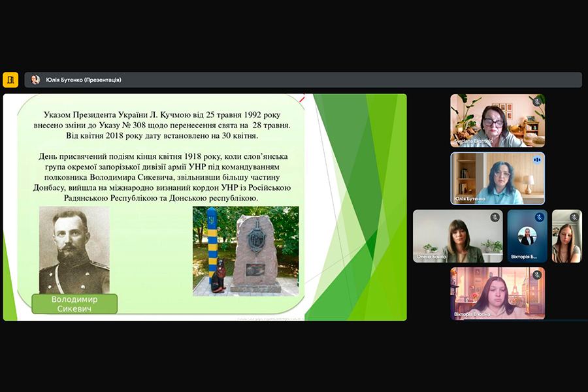Open Svetlana Ekshtein's video tile
588x392 pixels.
498,120
